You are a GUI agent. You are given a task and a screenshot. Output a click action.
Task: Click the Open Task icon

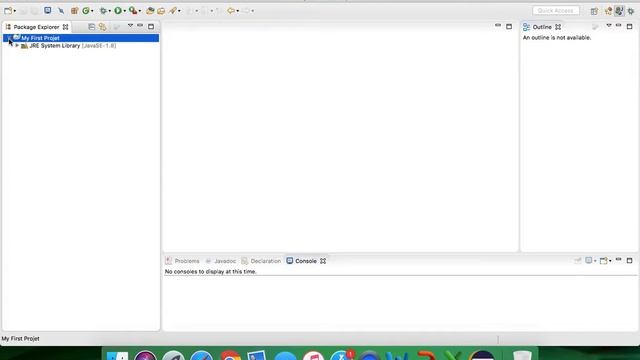coord(161,11)
